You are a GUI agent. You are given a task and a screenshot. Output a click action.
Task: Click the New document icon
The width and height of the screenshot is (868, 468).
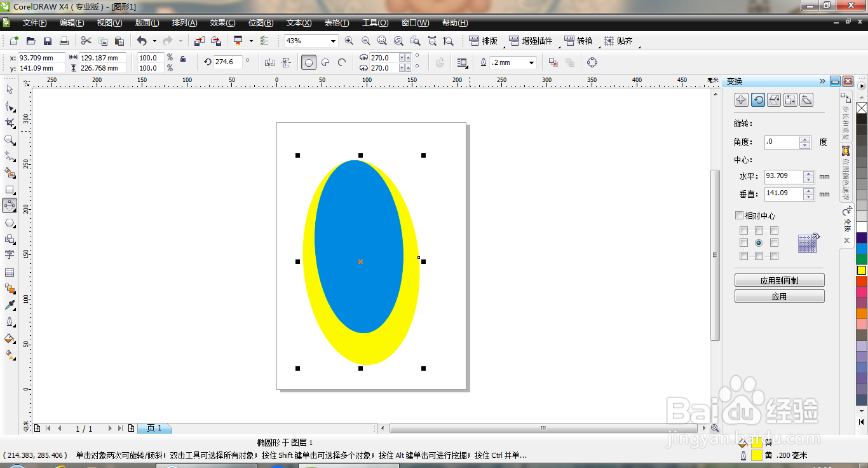pyautogui.click(x=14, y=41)
